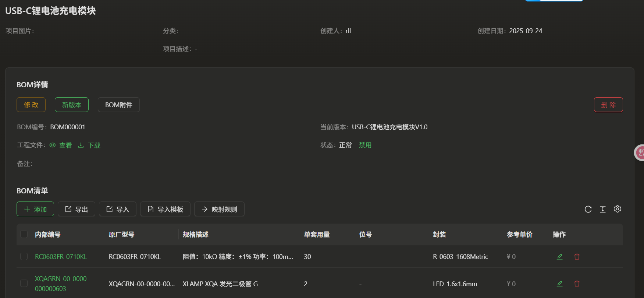Click the floating red badge at right edge

click(x=640, y=152)
